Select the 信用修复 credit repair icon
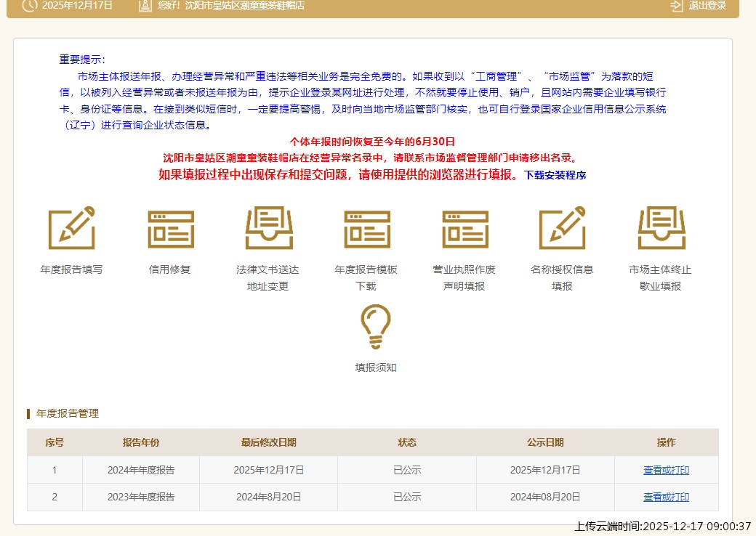 tap(169, 228)
